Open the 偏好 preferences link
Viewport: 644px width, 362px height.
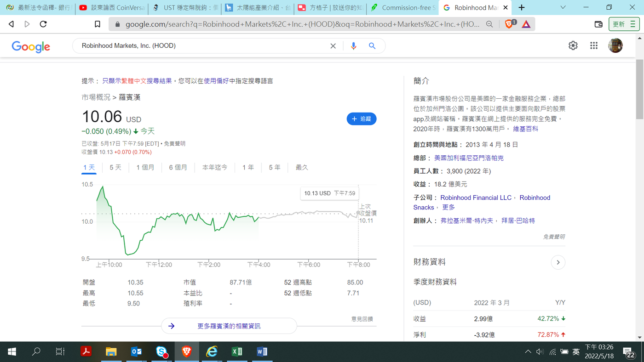click(x=223, y=81)
